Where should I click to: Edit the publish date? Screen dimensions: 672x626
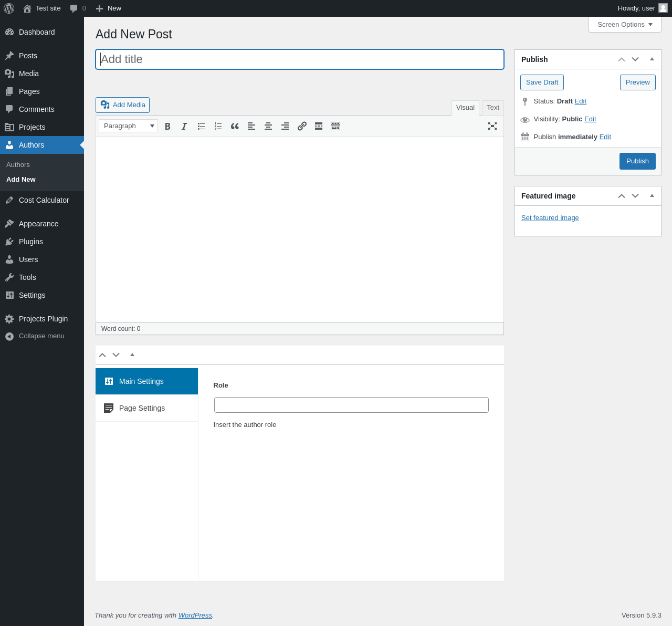605,137
